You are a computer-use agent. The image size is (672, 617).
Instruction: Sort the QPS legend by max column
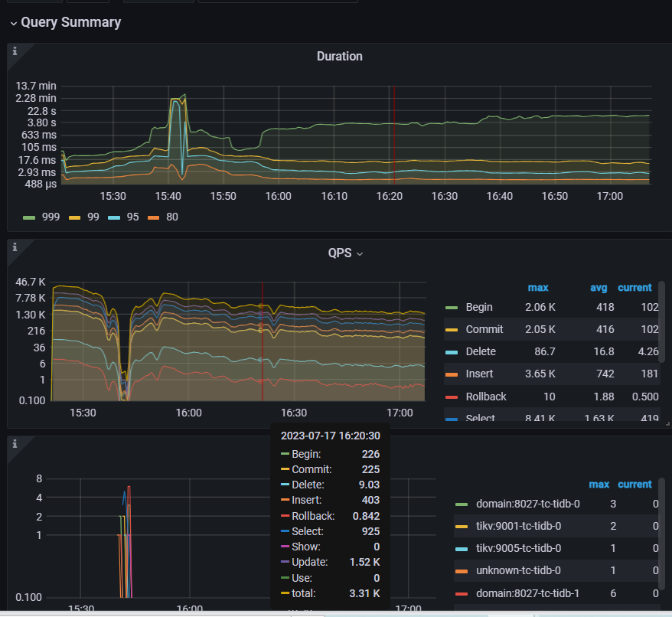pyautogui.click(x=538, y=288)
